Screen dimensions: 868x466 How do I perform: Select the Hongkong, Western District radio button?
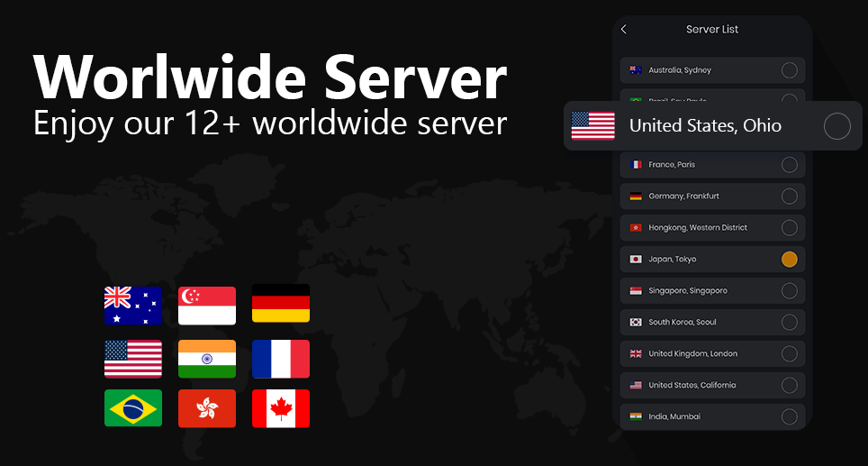tap(789, 228)
